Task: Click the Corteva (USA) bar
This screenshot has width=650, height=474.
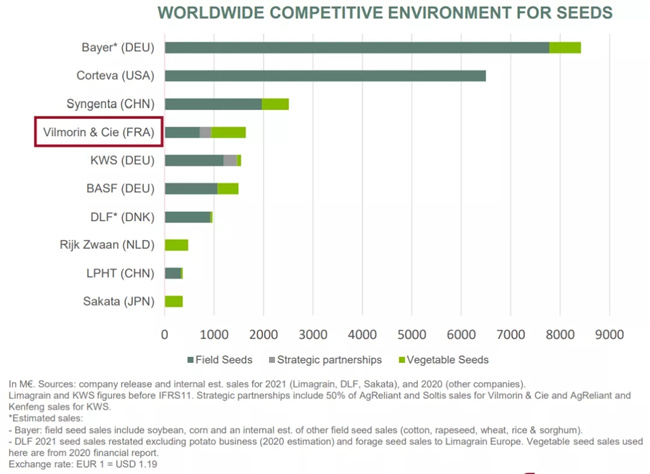Action: point(325,76)
